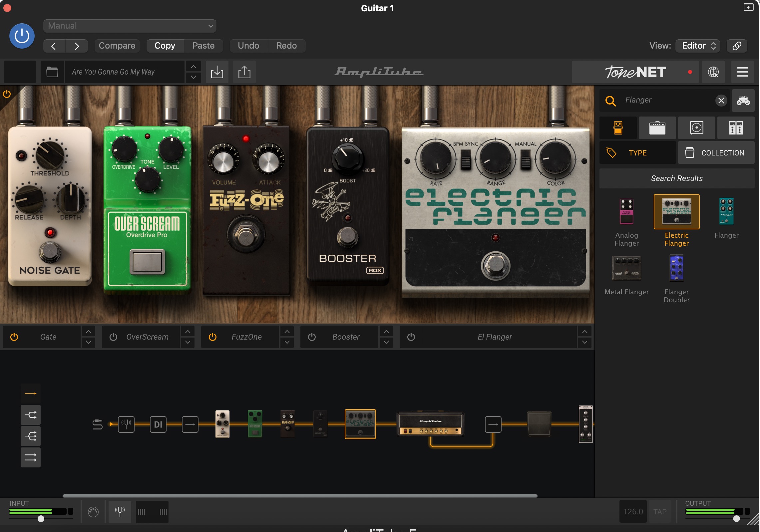Open the hamburger main menu
The image size is (760, 532).
[743, 72]
